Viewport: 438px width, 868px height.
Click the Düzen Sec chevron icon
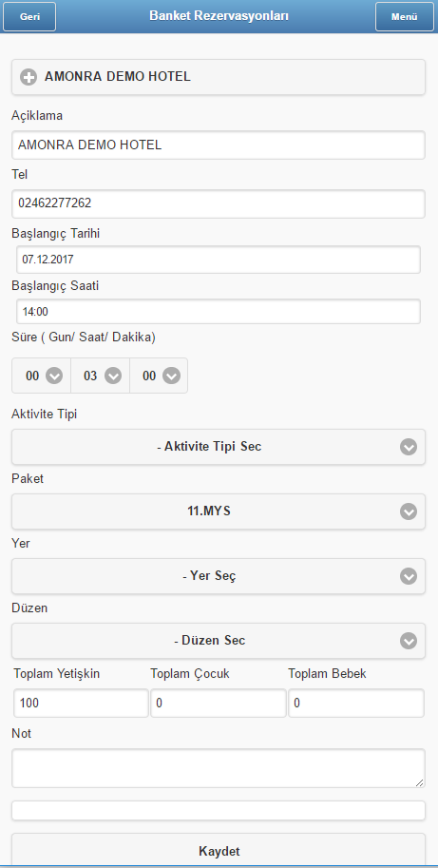[409, 641]
